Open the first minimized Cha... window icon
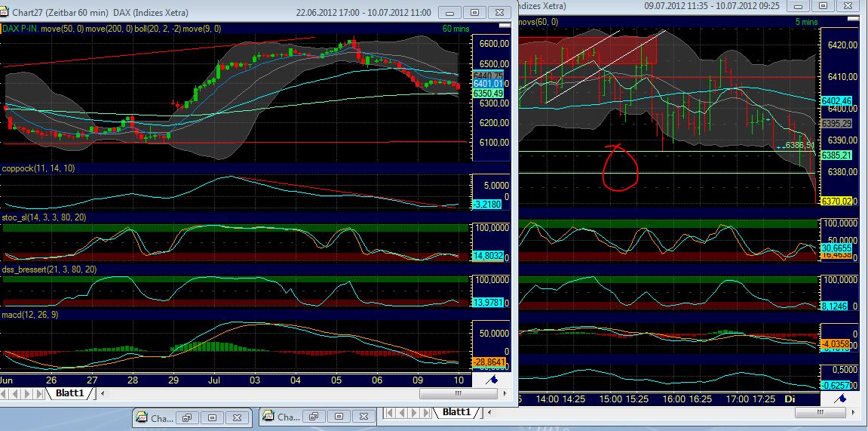 tap(142, 417)
